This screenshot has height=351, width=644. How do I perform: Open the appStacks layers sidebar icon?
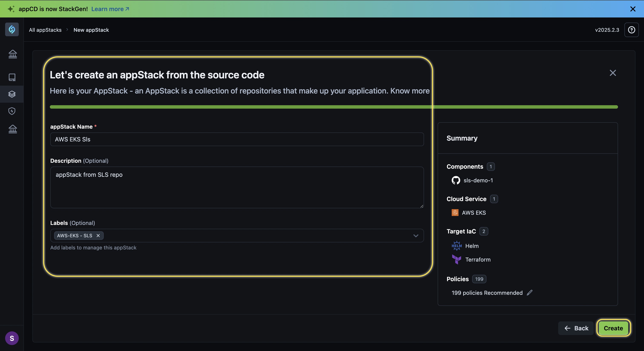tap(12, 94)
